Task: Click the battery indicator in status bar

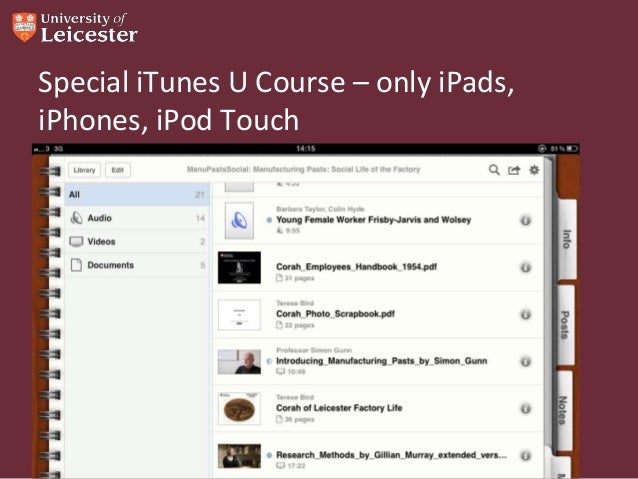Action: [x=572, y=149]
